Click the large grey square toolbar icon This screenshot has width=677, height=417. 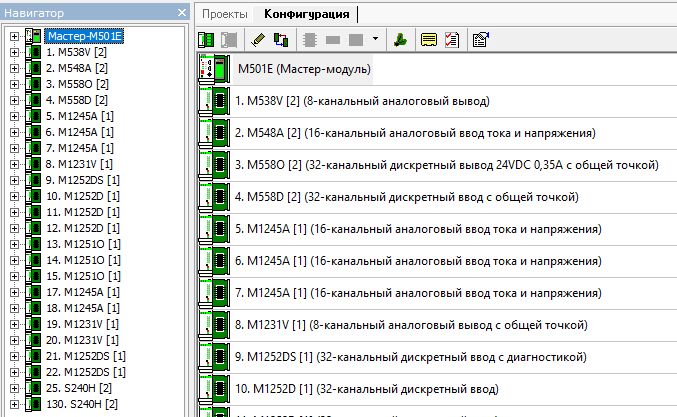click(356, 40)
